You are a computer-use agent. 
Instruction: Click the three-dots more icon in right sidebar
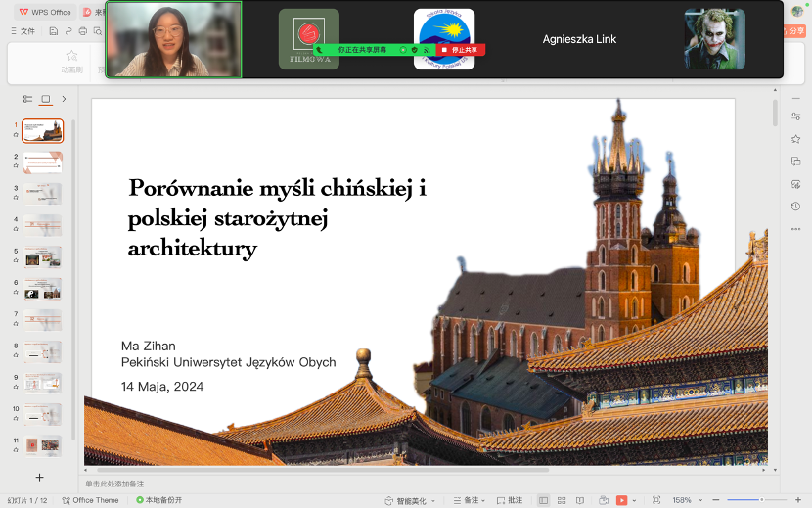(x=795, y=228)
